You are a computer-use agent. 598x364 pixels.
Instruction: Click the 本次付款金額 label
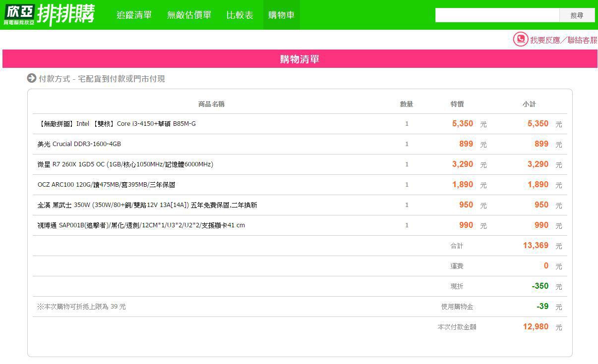457,327
